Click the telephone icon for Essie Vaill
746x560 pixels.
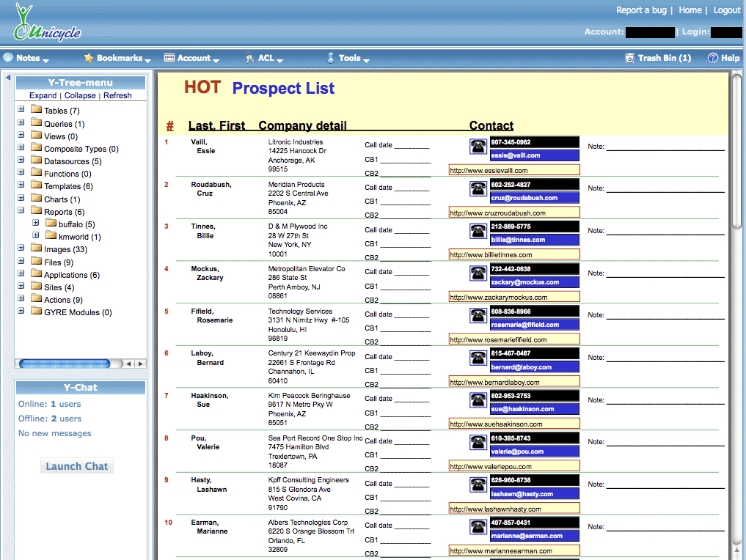(x=478, y=146)
